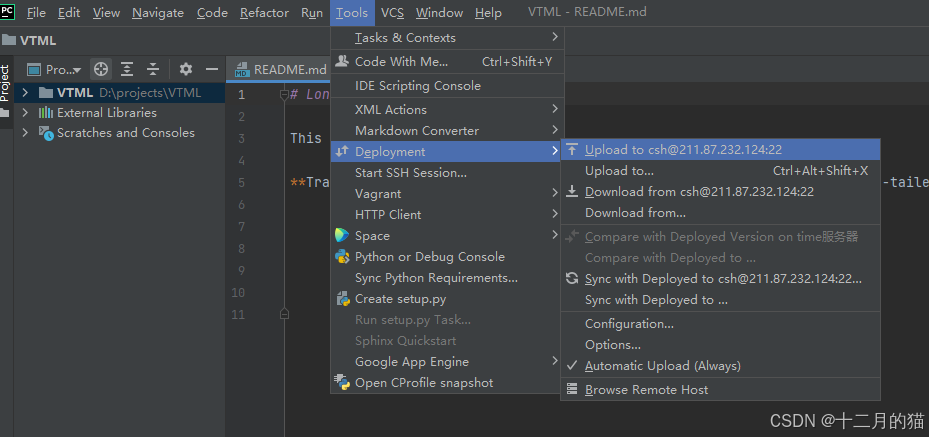
Task: Click upload arrow icon beside Upload to csh
Action: 572,150
